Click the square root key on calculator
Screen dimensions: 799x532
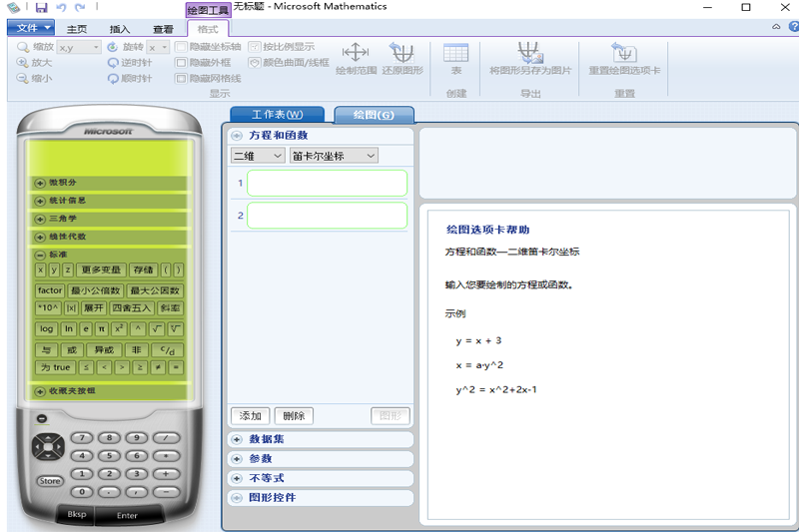point(157,328)
